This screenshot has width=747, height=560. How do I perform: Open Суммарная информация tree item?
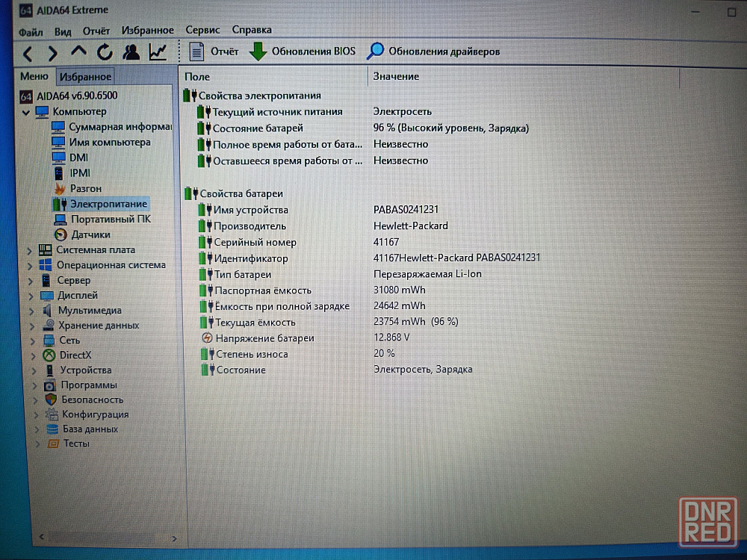click(120, 127)
